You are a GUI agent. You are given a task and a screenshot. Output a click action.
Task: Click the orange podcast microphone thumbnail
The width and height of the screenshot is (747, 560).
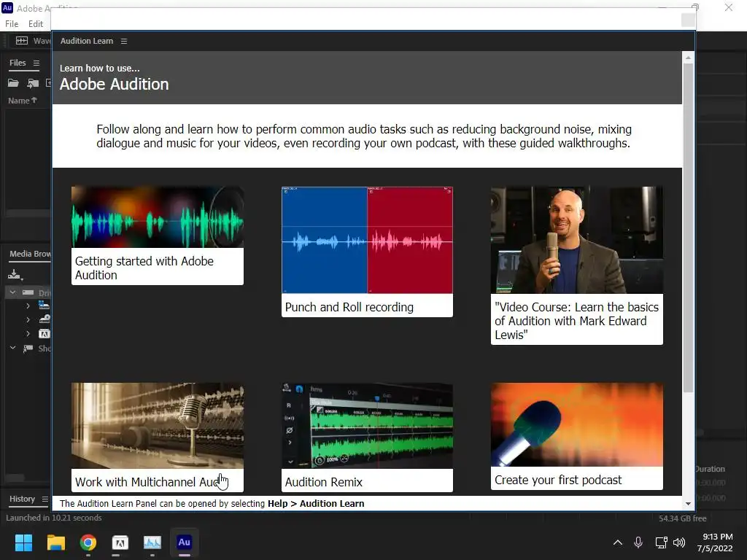[x=577, y=425]
